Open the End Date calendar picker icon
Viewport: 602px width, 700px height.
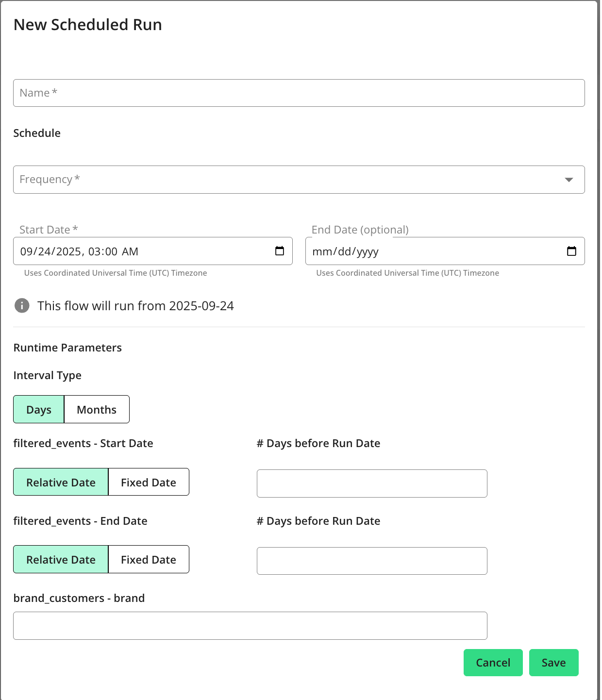click(571, 251)
